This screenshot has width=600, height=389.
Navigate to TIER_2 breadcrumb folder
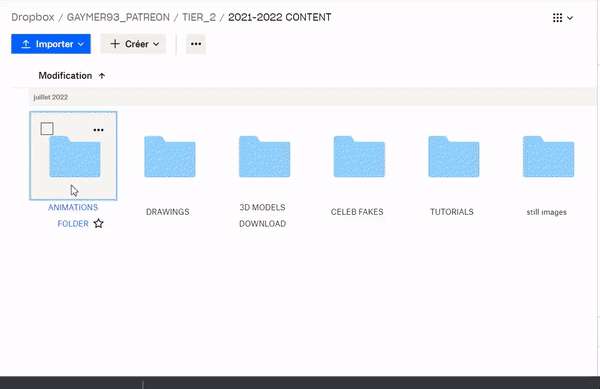point(199,17)
